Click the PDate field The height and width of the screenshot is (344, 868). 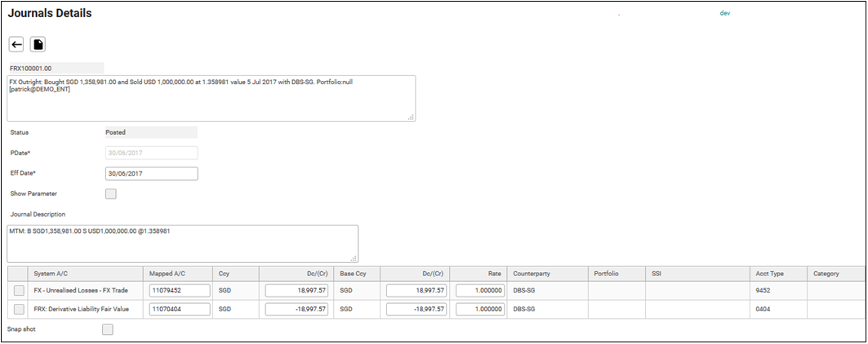152,152
